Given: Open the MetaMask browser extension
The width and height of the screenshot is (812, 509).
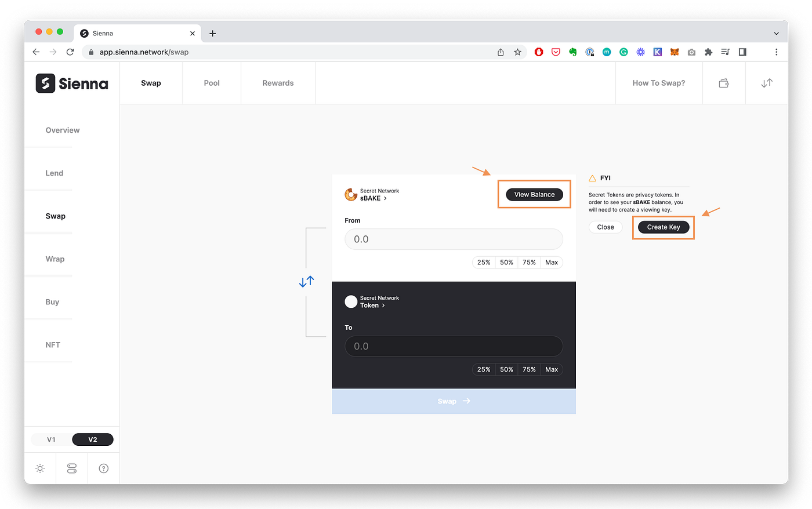Looking at the screenshot, I should (x=675, y=52).
